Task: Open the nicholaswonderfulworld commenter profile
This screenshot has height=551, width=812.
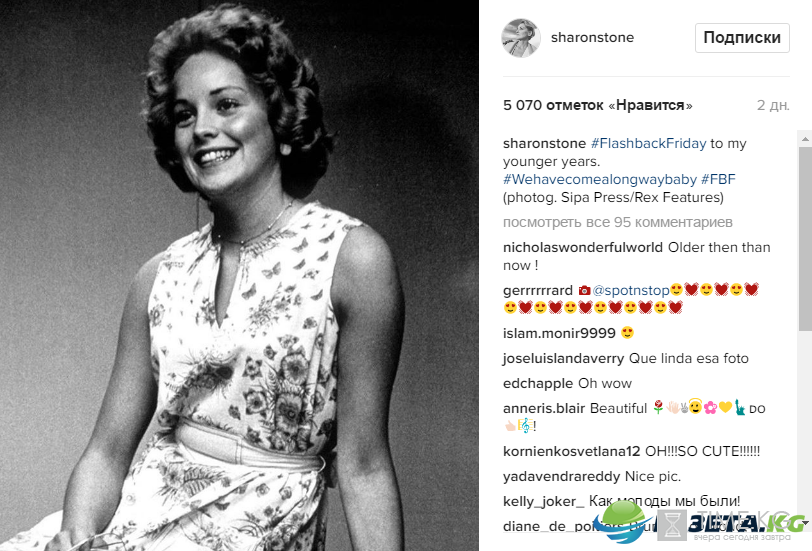Action: pos(583,248)
